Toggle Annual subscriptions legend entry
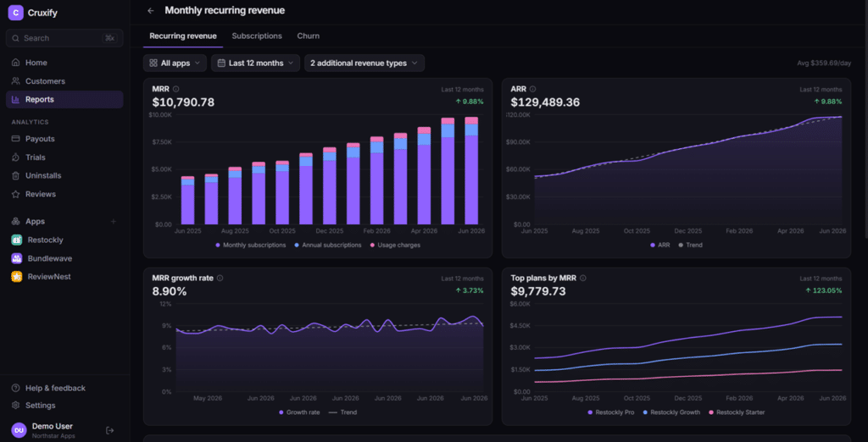 coord(328,245)
